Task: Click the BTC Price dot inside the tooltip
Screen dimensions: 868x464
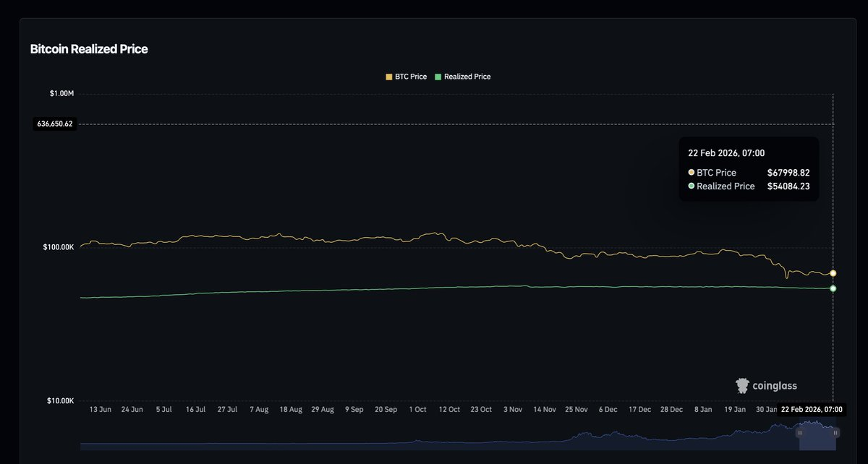Action: point(692,173)
